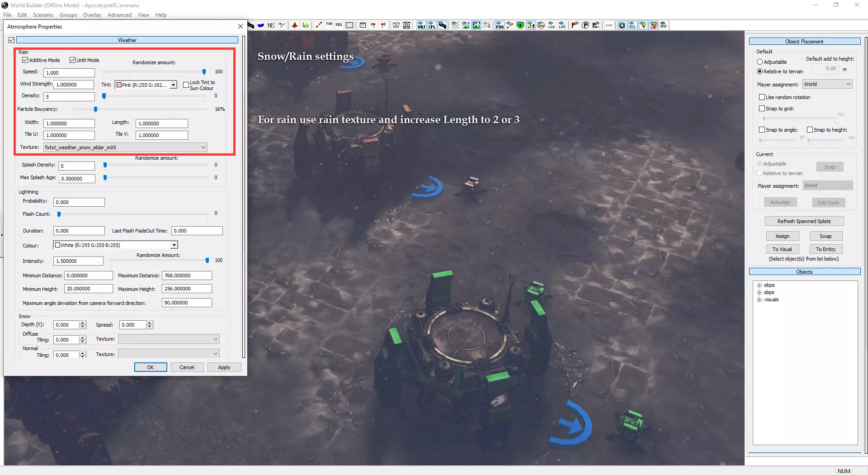Click the green grass toolbar icon
The height and width of the screenshot is (475, 868).
[x=306, y=25]
